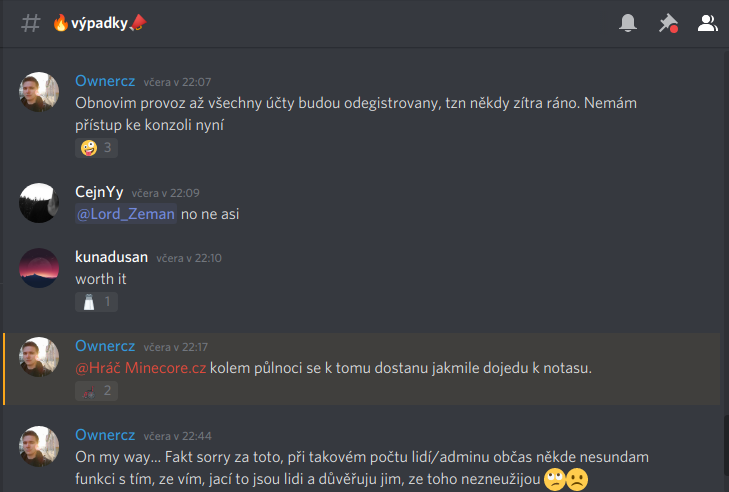Click the @Hráč Minecore.cz role mention
Image resolution: width=729 pixels, height=492 pixels.
click(140, 368)
